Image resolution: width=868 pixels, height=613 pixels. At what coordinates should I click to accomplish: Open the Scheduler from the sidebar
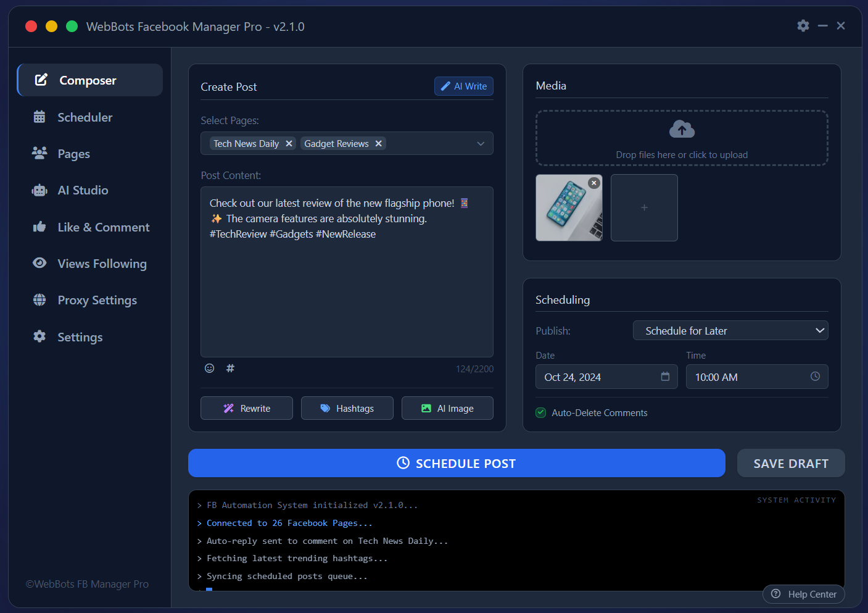39,117
